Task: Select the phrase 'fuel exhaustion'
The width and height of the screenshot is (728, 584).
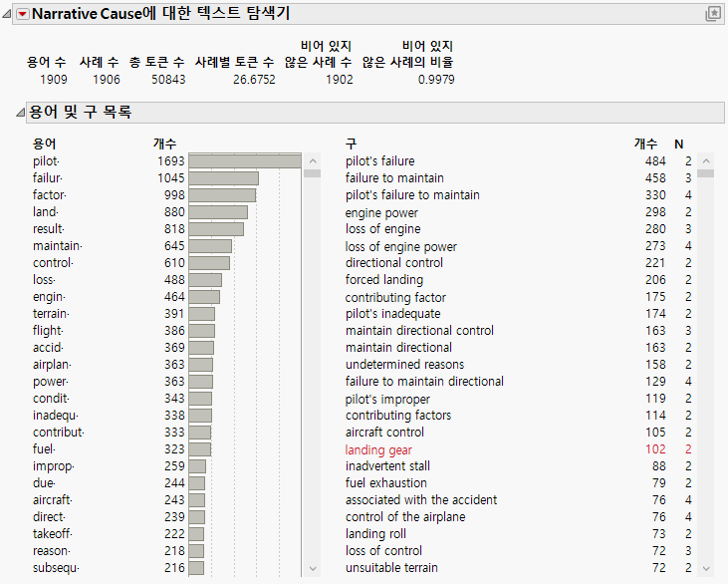Action: [x=385, y=483]
